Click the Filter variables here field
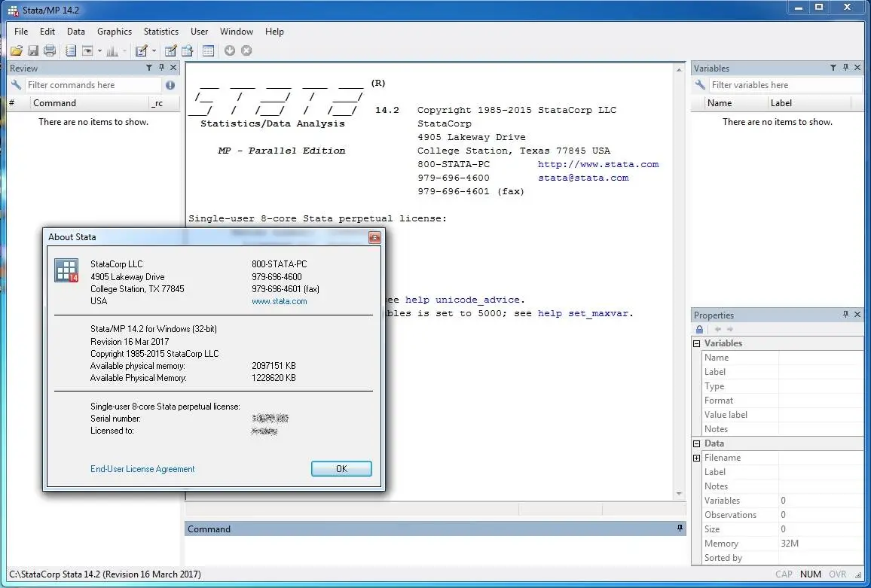871x588 pixels. point(785,85)
